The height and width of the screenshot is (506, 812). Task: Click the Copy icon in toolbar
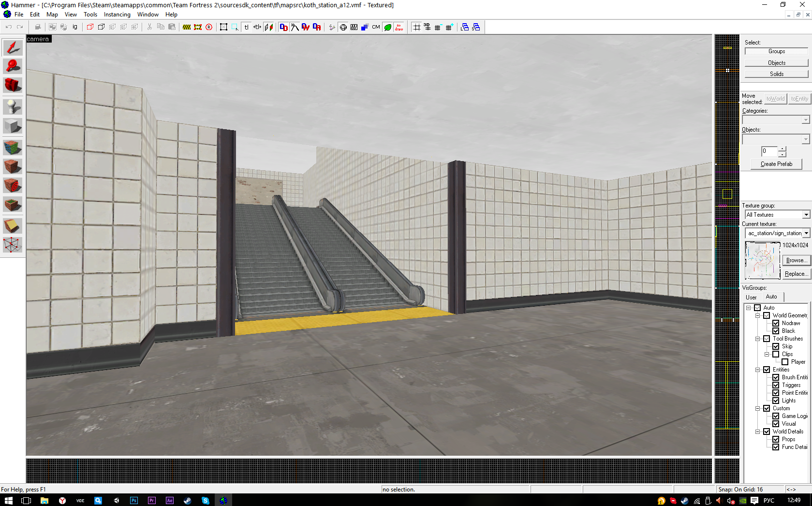tap(161, 27)
